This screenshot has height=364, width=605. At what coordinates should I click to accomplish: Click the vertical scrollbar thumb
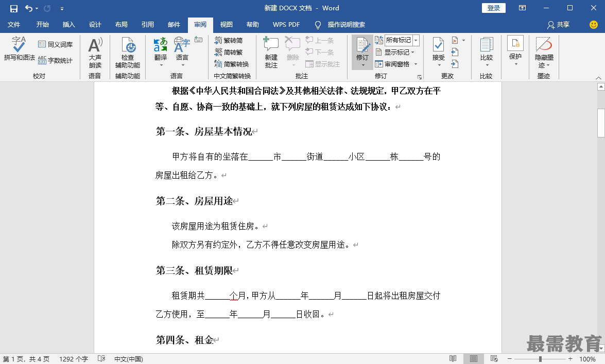pos(601,123)
